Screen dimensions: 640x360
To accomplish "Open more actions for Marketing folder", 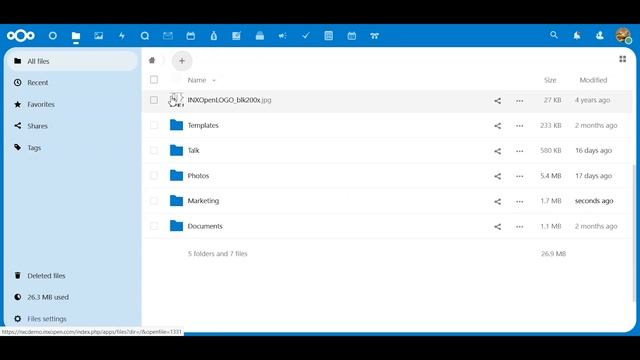I will coord(520,201).
